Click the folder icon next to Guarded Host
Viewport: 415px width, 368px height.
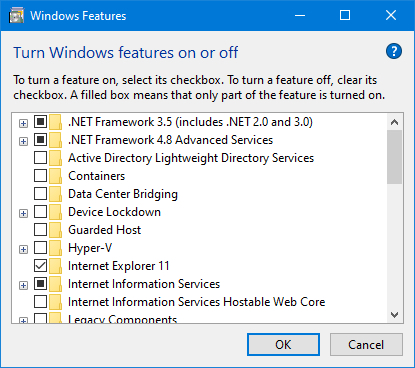[56, 230]
